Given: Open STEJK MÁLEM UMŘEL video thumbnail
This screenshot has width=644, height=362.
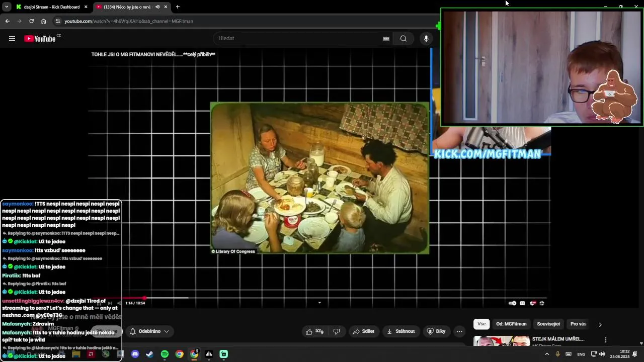Looking at the screenshot, I should (502, 341).
